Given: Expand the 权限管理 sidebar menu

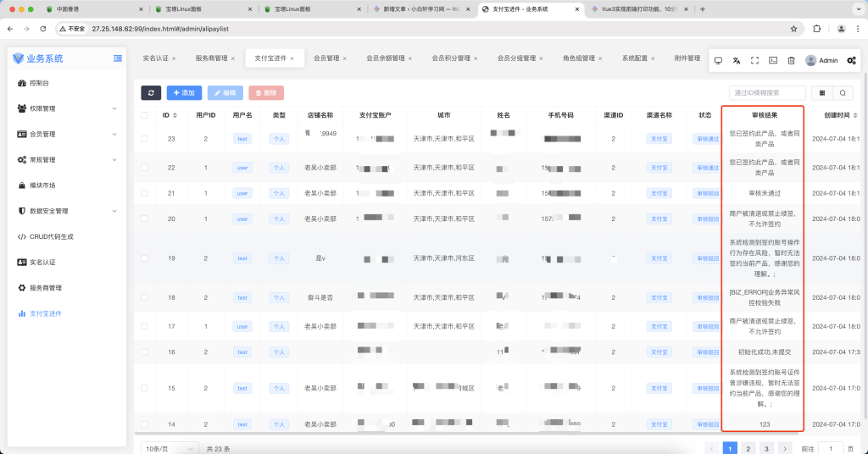Looking at the screenshot, I should 66,108.
